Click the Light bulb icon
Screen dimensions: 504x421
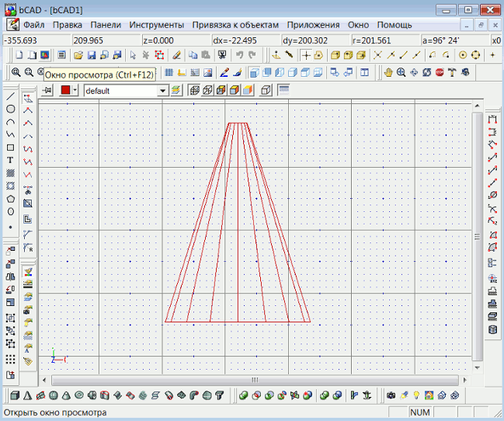coord(416,395)
